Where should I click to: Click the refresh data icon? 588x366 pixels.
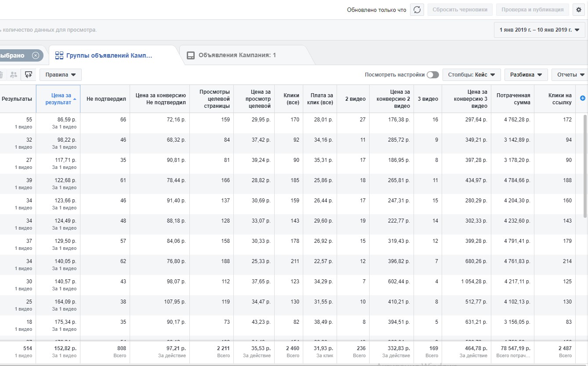417,10
